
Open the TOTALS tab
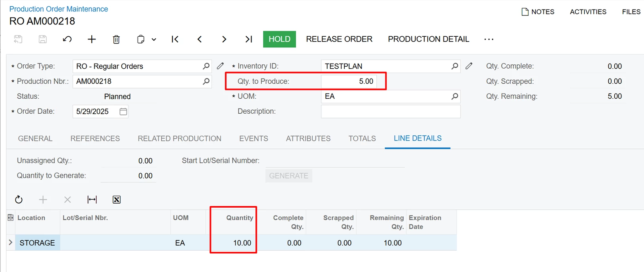pyautogui.click(x=362, y=139)
